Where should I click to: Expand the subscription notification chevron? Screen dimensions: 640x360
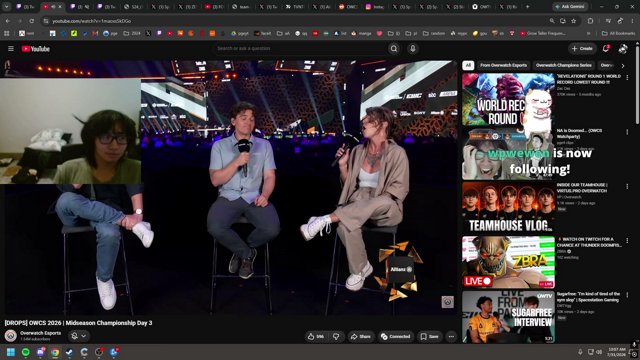[x=84, y=336]
